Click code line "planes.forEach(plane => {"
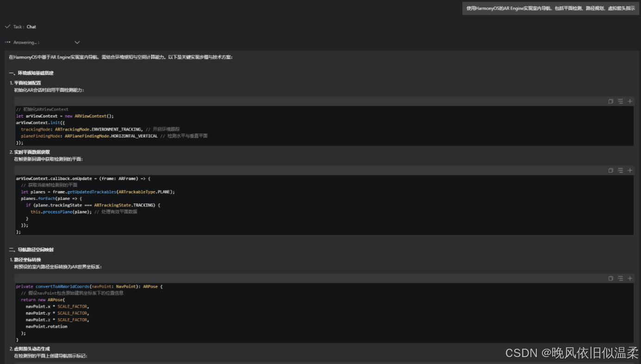This screenshot has width=641, height=364. 51,198
